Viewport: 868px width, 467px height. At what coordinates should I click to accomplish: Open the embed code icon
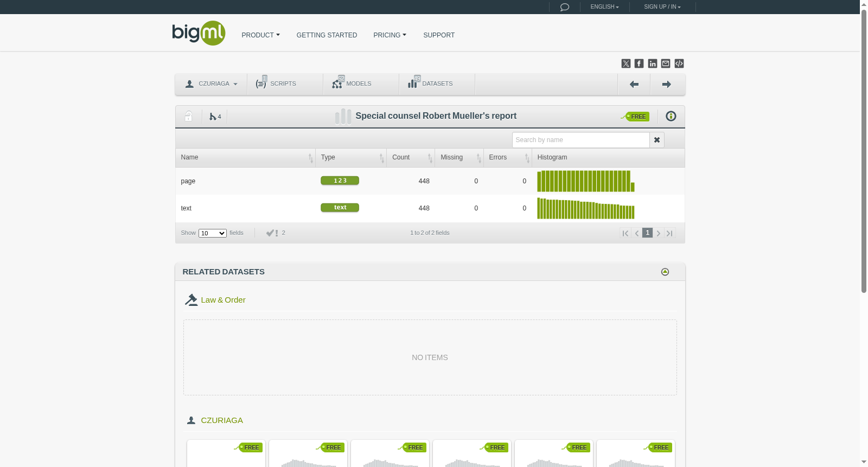[x=679, y=63]
